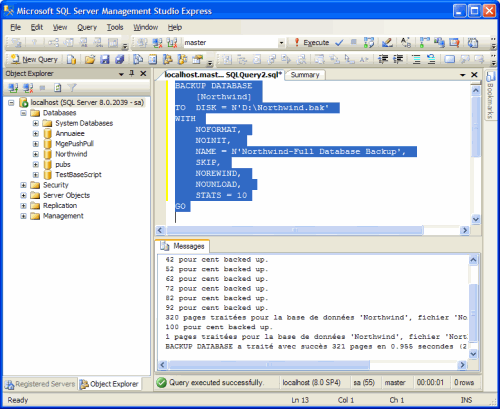This screenshot has height=409, width=500.
Task: Open the File menu
Action: click(x=15, y=27)
